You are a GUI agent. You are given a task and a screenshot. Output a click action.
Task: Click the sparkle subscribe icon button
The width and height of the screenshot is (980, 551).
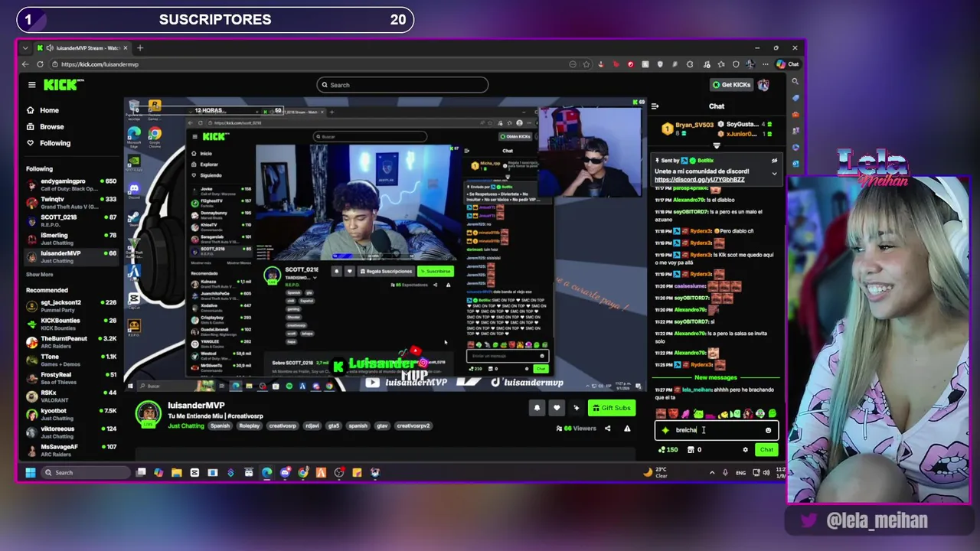(x=577, y=408)
